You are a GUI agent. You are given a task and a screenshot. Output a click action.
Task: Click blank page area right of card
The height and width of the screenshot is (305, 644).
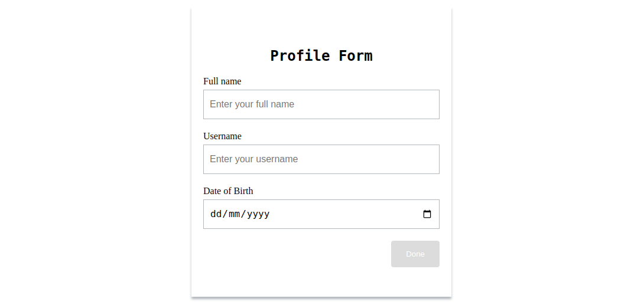coord(548,152)
